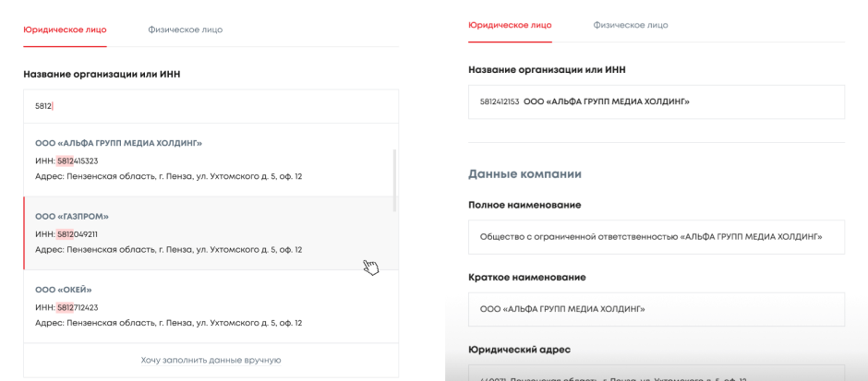
Task: Click the search field containing 5812
Action: (x=211, y=106)
